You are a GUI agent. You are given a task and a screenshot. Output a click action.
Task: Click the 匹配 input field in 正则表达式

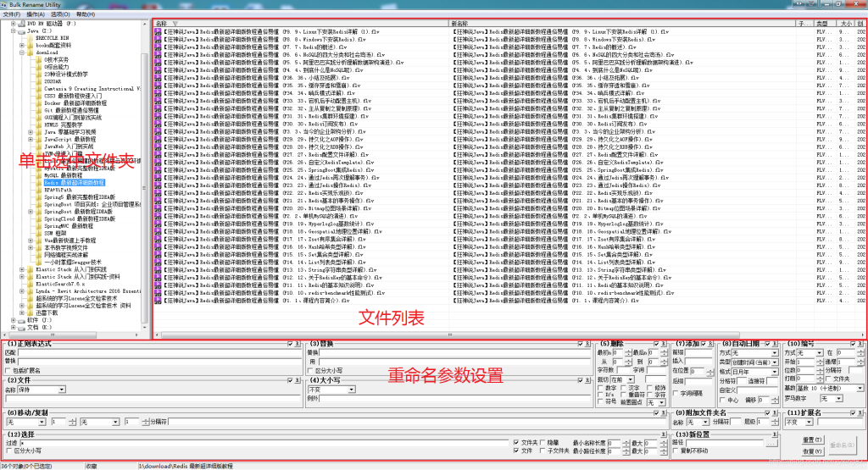pyautogui.click(x=160, y=352)
